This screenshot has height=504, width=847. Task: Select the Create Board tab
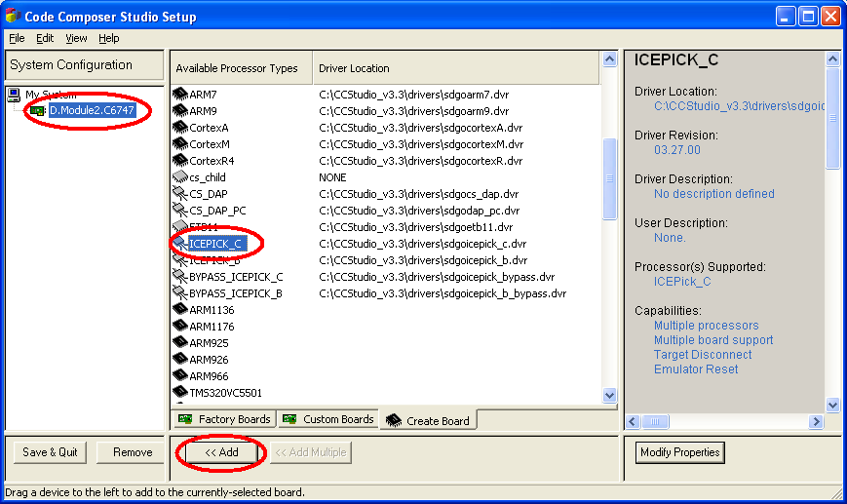(428, 420)
